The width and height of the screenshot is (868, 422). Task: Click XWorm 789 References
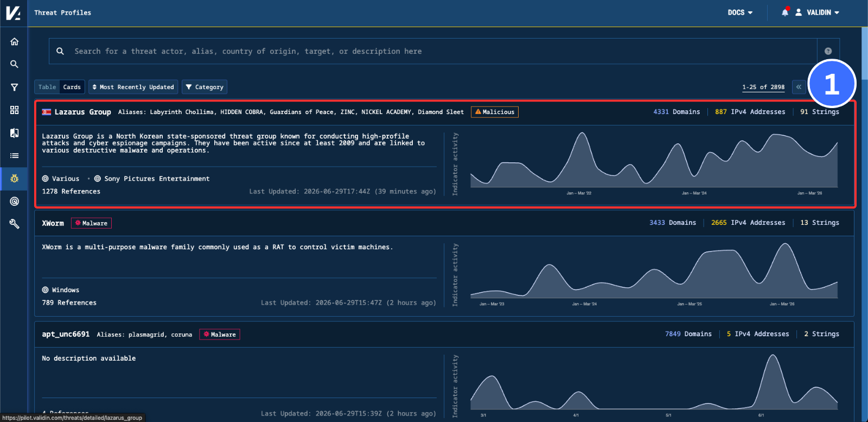tap(69, 303)
